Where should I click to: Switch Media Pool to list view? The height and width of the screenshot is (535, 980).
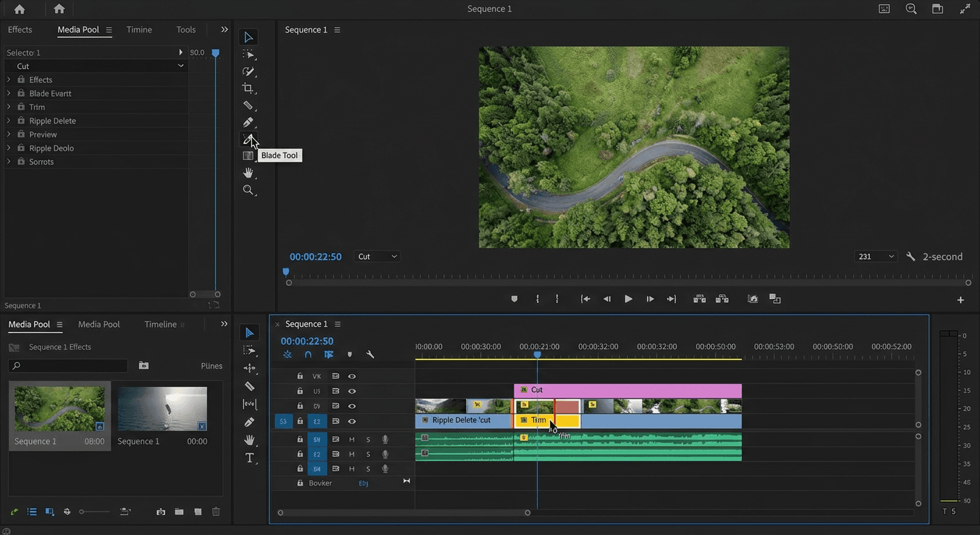pos(32,512)
